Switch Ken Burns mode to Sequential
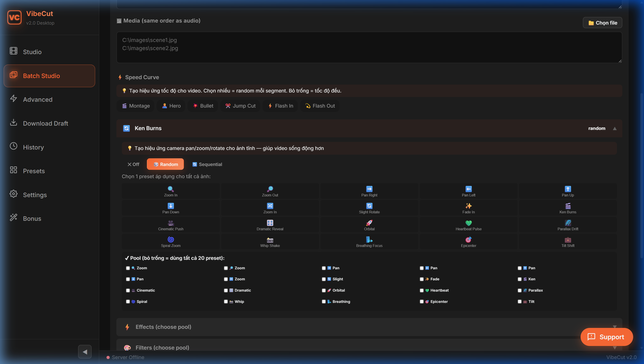Viewport: 644px width, 364px height. click(207, 164)
